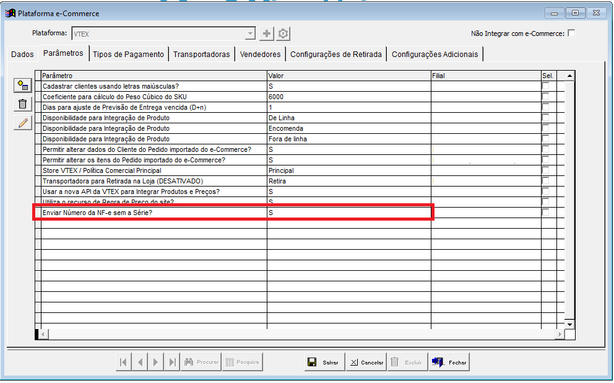This screenshot has width=614, height=383.
Task: Check Sel. box for Coeficiente Peso Cúbico row
Action: coord(545,96)
